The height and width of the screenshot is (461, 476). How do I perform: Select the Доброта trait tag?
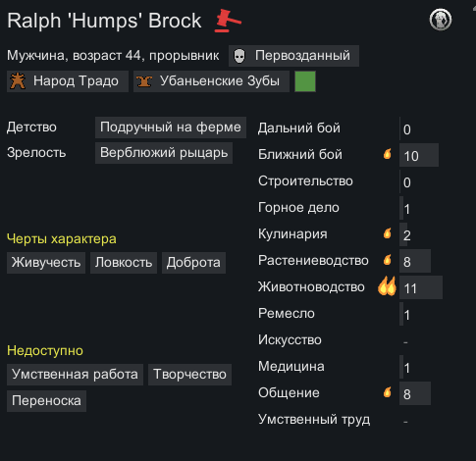[x=193, y=263]
